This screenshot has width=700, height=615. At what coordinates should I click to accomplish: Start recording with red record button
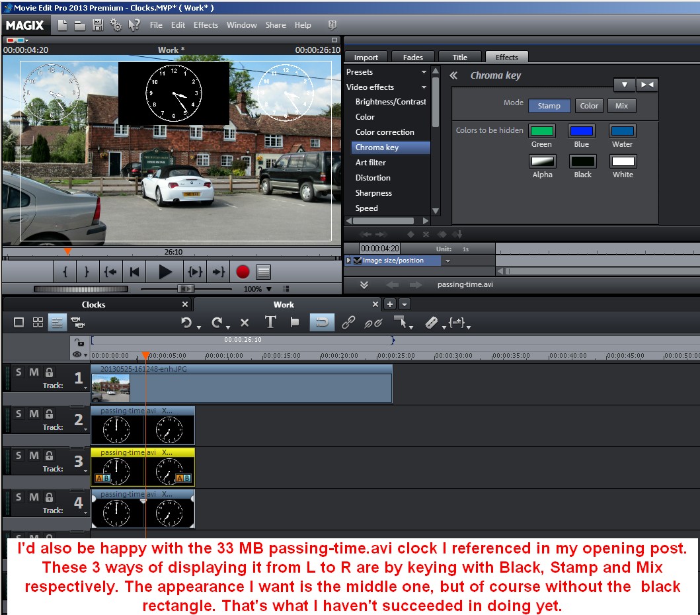[243, 272]
